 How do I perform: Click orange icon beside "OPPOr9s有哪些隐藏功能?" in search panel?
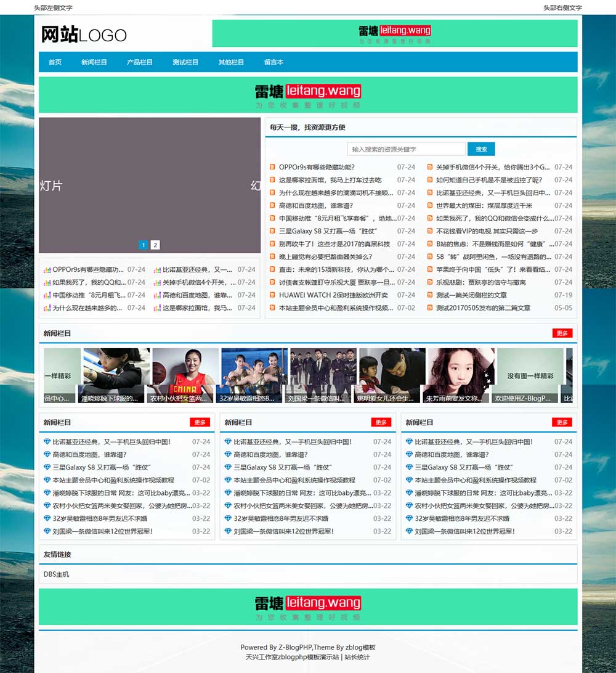[x=273, y=167]
